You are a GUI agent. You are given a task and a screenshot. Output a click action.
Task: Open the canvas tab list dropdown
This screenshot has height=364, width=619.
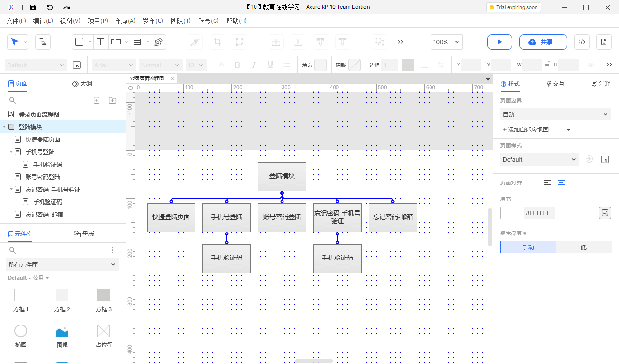pyautogui.click(x=488, y=79)
